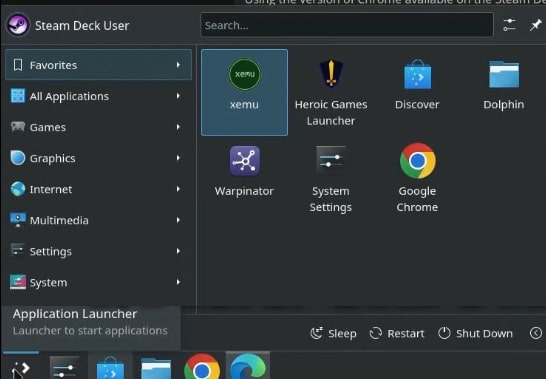Screen dimensions: 546x379
Task: Open the All Applications category
Action: point(98,96)
